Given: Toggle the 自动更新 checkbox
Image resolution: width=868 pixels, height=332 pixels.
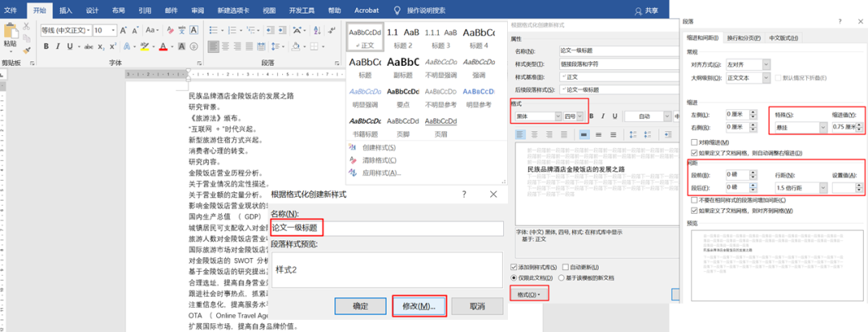Looking at the screenshot, I should click(x=566, y=267).
